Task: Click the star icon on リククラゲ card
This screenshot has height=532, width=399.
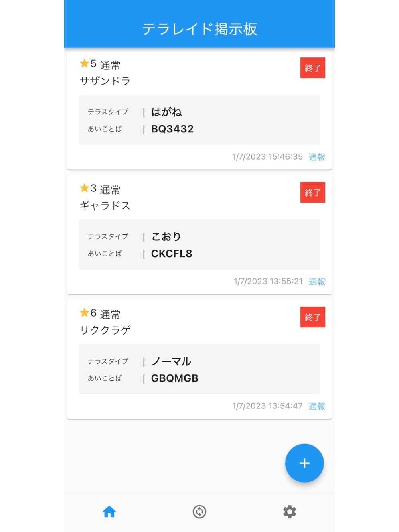Action: coord(84,313)
